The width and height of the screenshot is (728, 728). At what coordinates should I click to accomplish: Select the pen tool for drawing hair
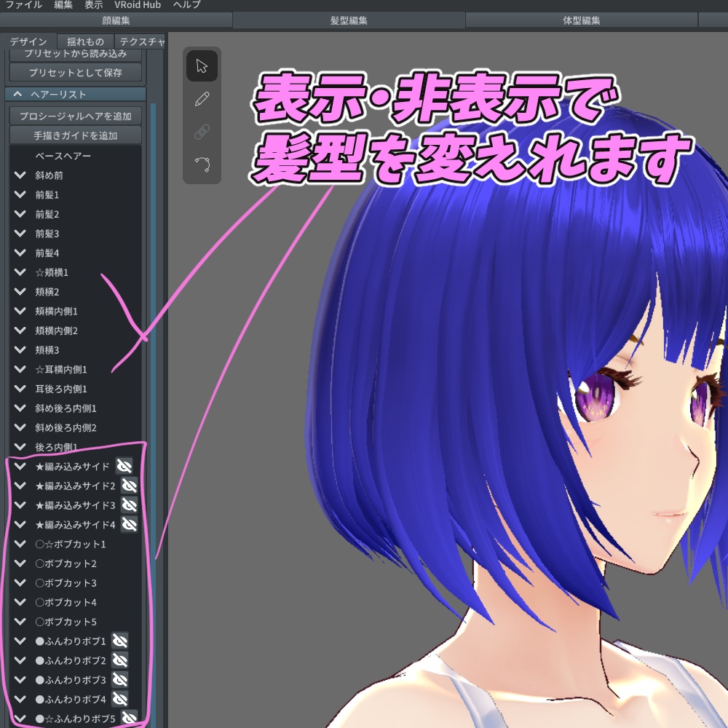coord(202,99)
